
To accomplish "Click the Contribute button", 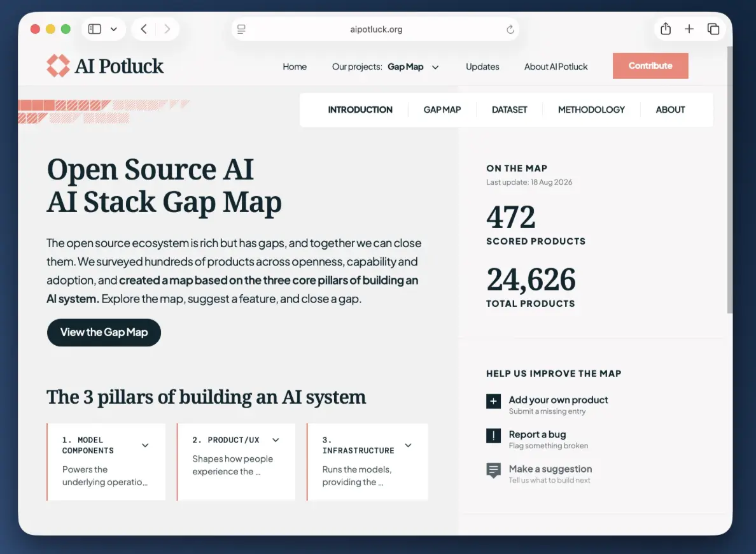I will click(x=650, y=66).
